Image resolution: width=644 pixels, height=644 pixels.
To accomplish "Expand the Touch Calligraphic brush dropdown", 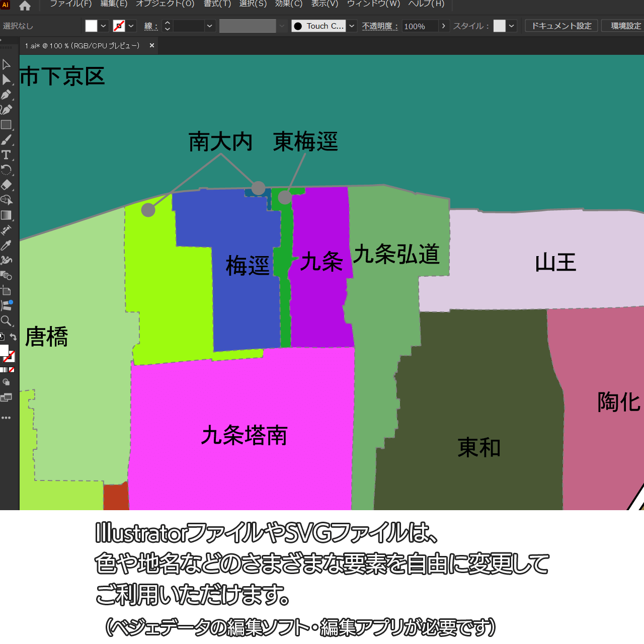I will tap(352, 26).
